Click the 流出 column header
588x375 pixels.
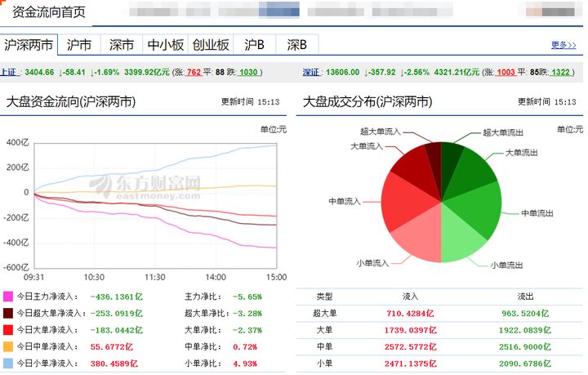(x=525, y=297)
